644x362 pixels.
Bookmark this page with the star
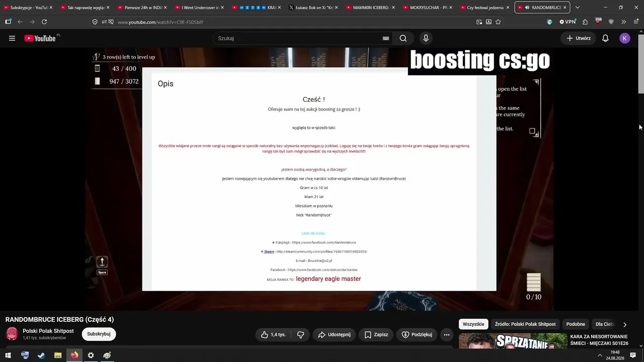coord(498,22)
